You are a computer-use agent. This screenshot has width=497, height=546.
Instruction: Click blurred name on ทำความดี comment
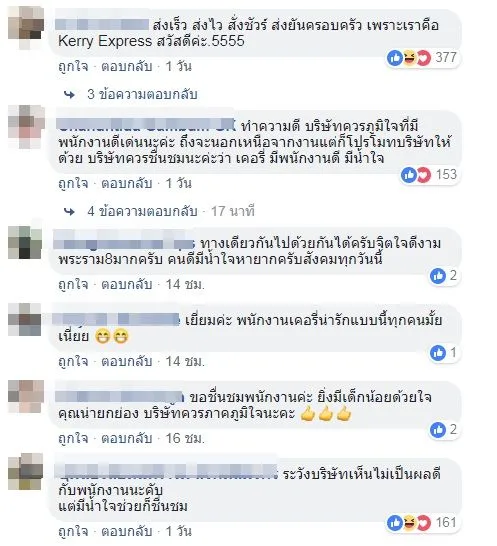coord(146,124)
